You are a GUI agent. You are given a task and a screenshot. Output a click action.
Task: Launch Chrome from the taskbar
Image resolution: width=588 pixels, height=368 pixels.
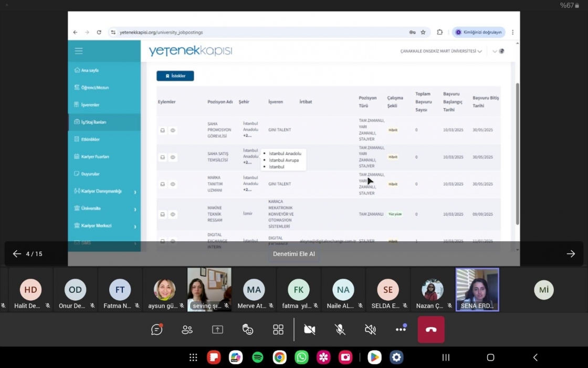coord(279,357)
